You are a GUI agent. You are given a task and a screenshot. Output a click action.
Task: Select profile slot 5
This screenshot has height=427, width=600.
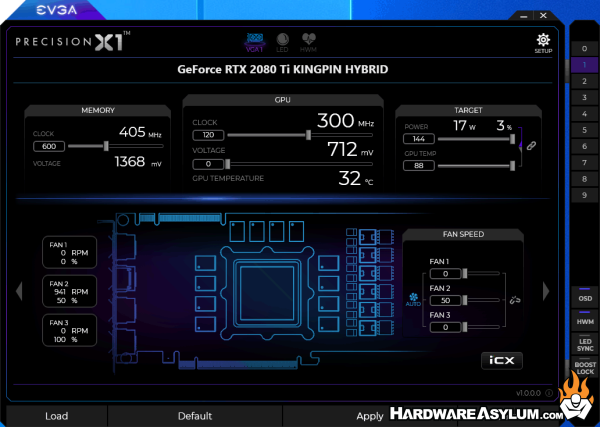pos(584,130)
